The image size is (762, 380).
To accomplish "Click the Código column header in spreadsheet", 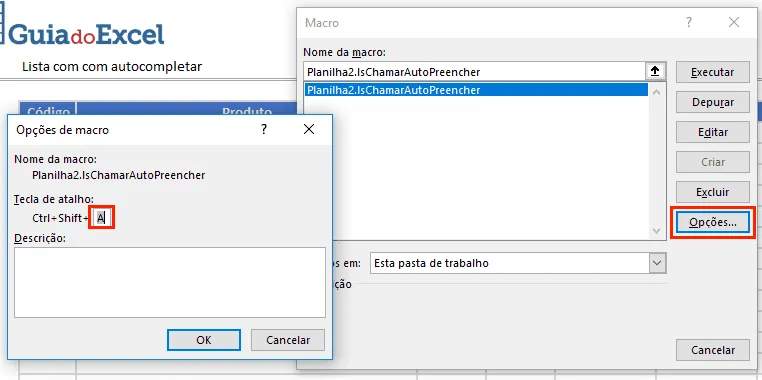I will click(x=48, y=110).
